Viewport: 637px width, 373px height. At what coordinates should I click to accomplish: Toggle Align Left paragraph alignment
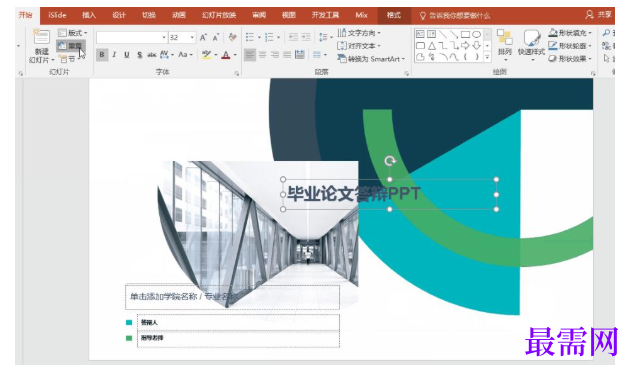[x=250, y=54]
